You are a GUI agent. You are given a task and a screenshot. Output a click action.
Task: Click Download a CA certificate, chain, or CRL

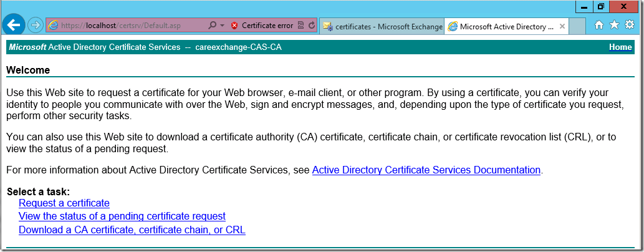[132, 230]
